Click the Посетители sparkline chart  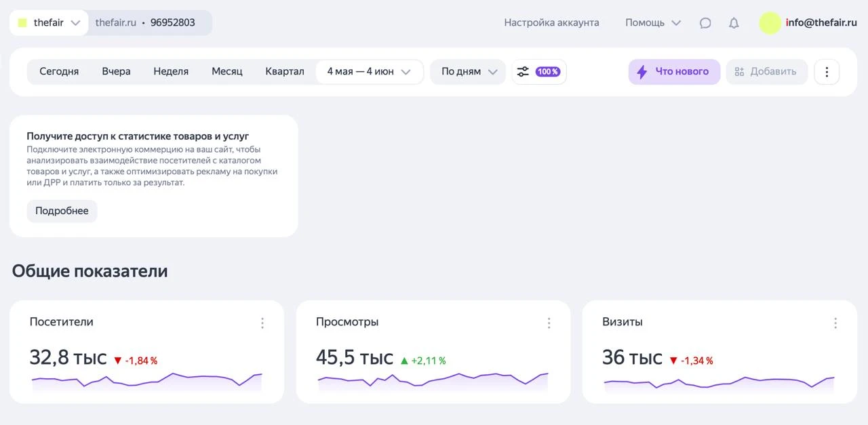146,382
